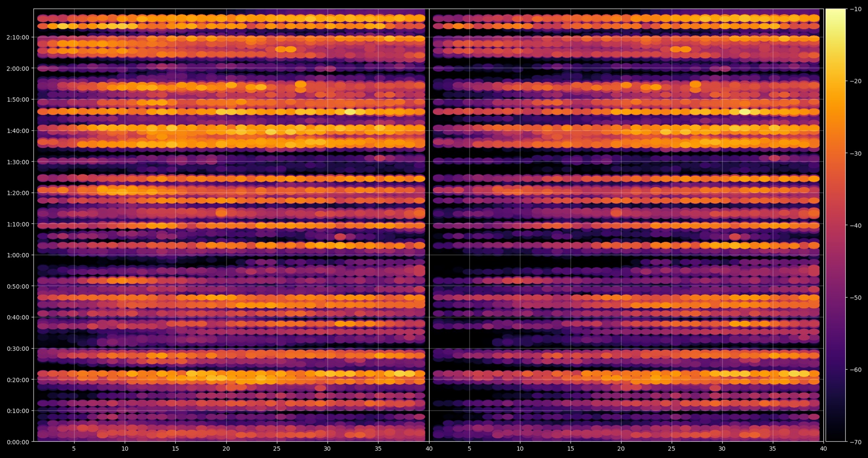Click the 0:40:00 y-axis tick label

(18, 317)
